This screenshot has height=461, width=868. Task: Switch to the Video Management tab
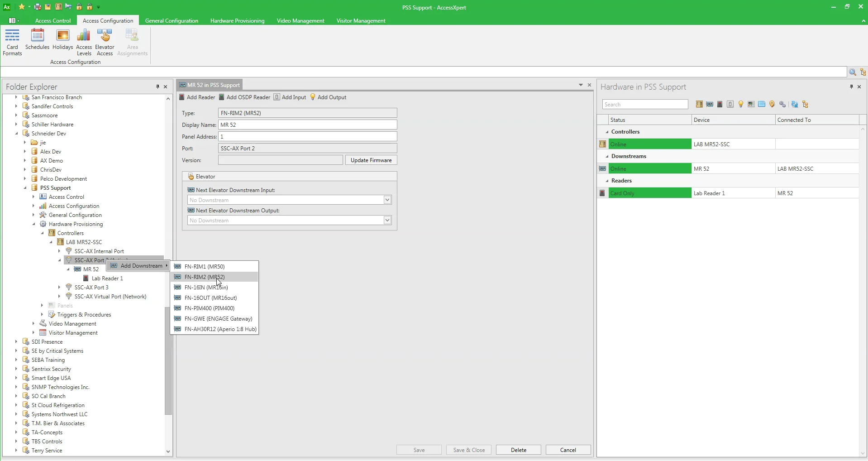tap(301, 20)
